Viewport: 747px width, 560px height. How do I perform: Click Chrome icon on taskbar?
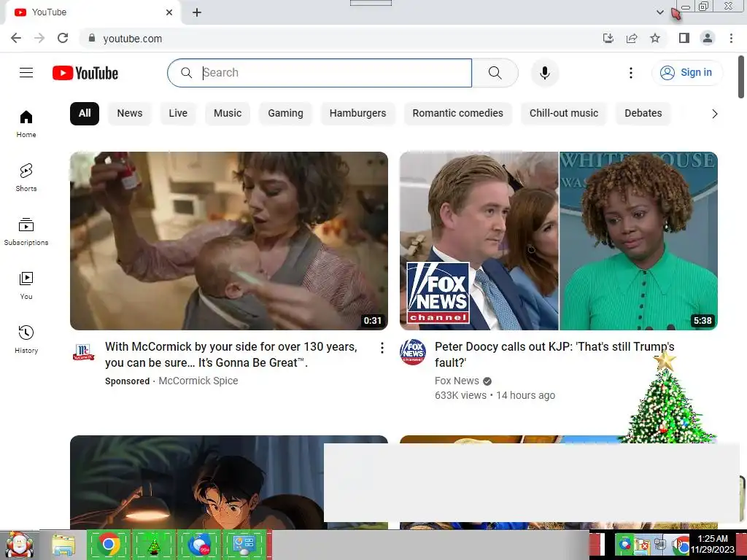(x=109, y=545)
